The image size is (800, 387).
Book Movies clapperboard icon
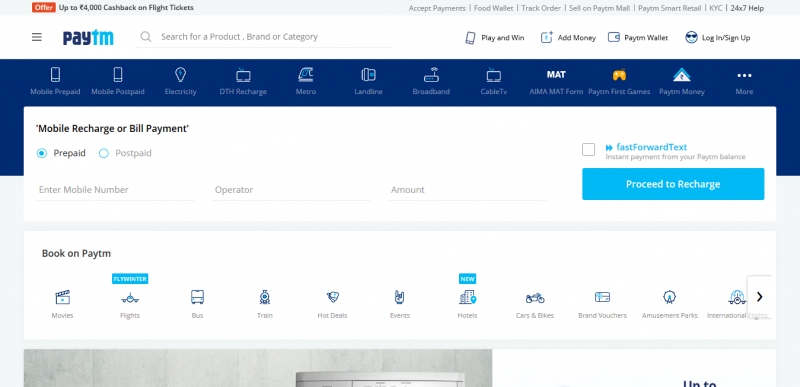pos(62,297)
